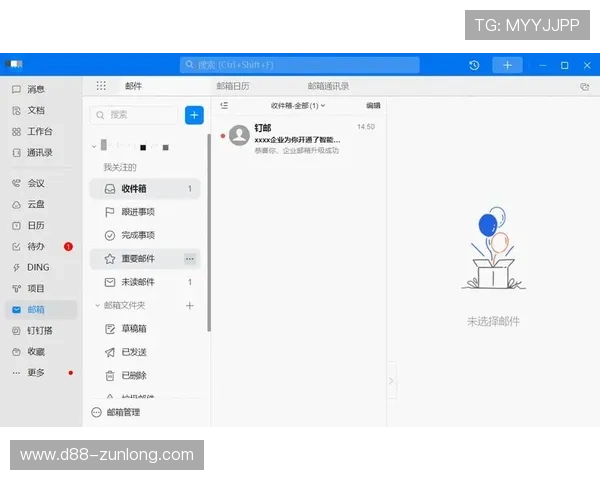Open the 钉邮 email from 14:50
Image resolution: width=600 pixels, height=480 pixels.
pyautogui.click(x=298, y=138)
